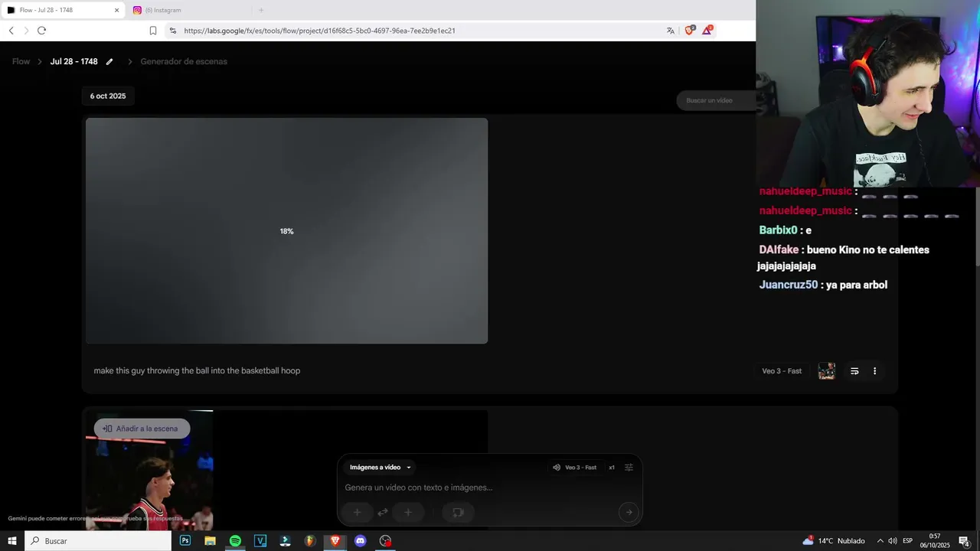980x551 pixels.
Task: Focus the Genera un vídeo prompt field
Action: (x=488, y=487)
